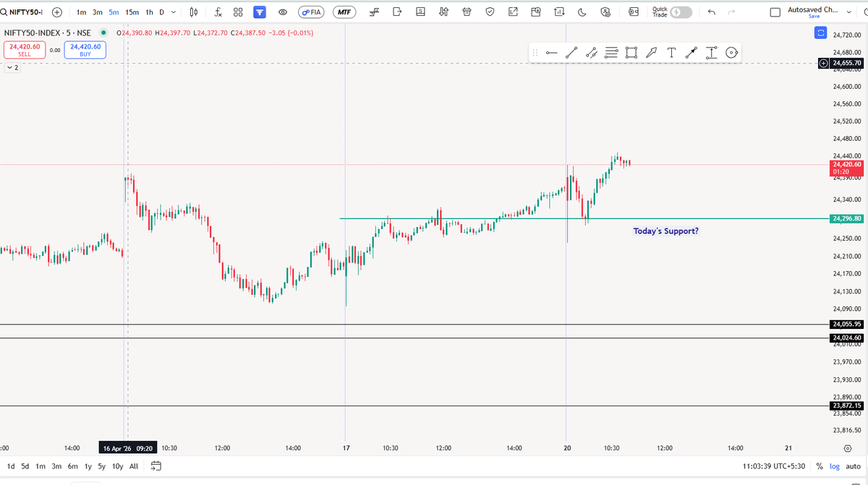868x485 pixels.
Task: Select the Text drawing tool
Action: coord(671,53)
